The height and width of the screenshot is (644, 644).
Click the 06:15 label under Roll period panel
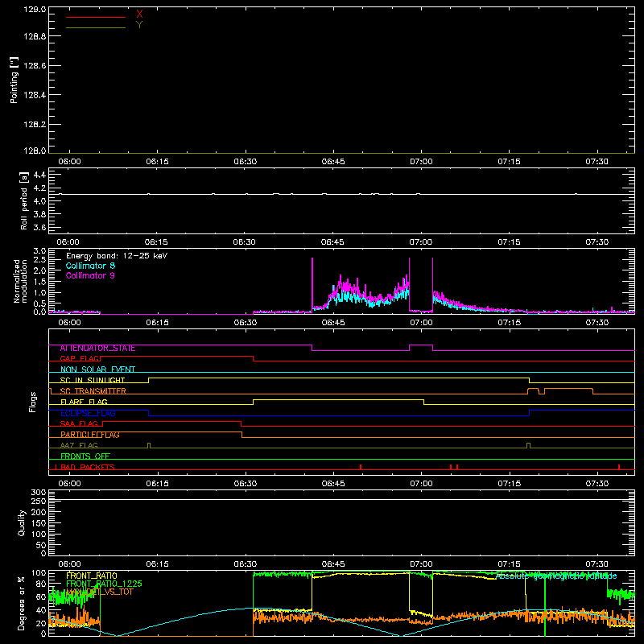[x=156, y=242]
